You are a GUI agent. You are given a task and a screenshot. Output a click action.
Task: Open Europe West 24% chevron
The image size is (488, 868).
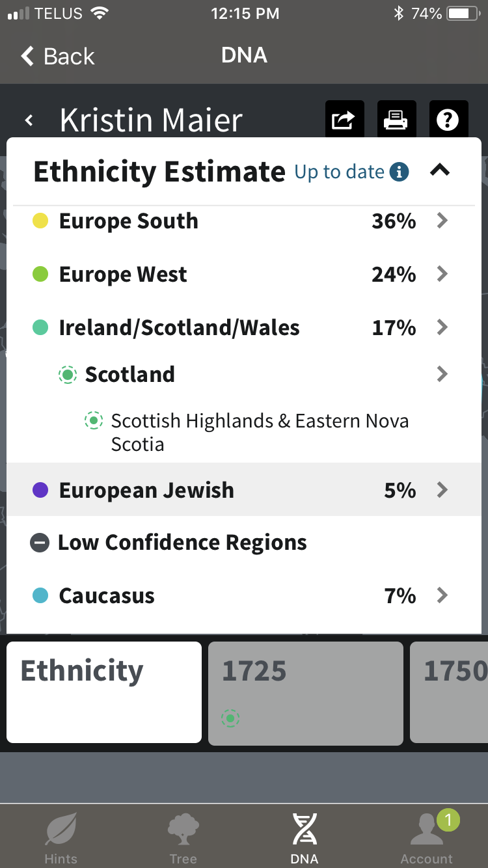(x=442, y=274)
